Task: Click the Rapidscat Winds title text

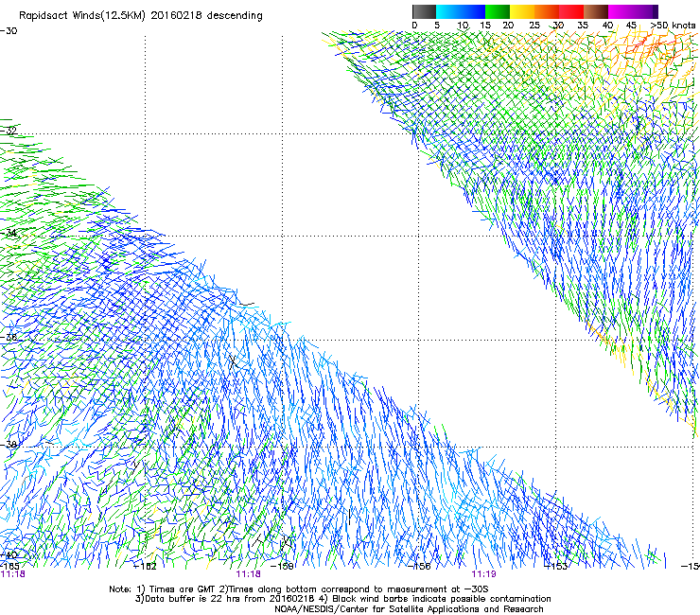Action: 141,16
